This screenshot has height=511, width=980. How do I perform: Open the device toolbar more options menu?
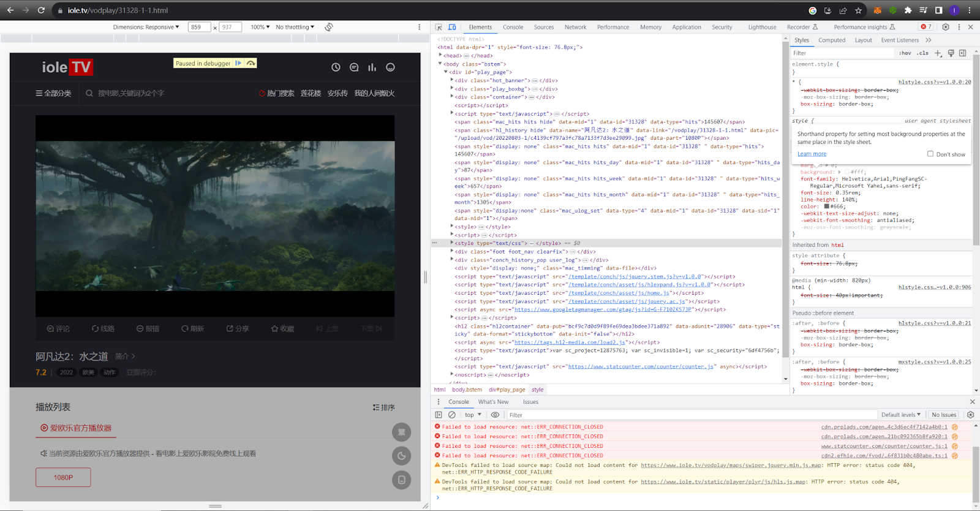(x=420, y=27)
